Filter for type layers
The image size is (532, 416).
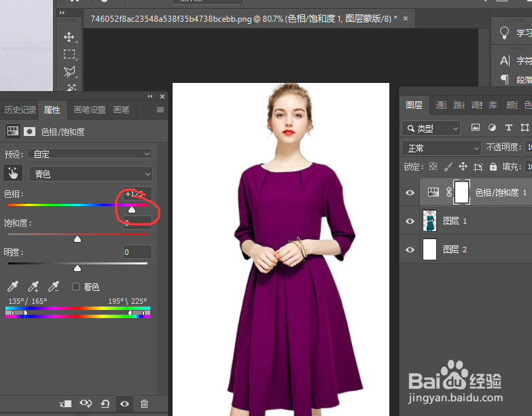click(x=508, y=128)
